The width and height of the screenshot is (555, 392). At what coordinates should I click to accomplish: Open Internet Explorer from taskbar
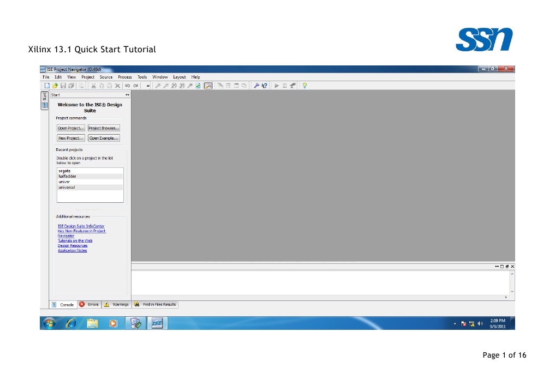71,323
